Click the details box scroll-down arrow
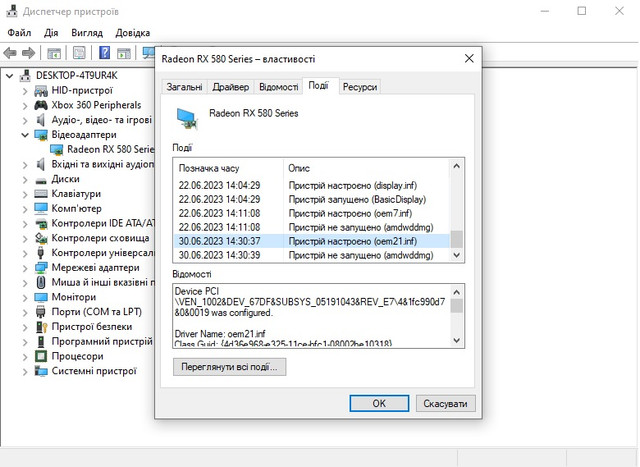Screen dimensions: 640x467 click(x=457, y=340)
